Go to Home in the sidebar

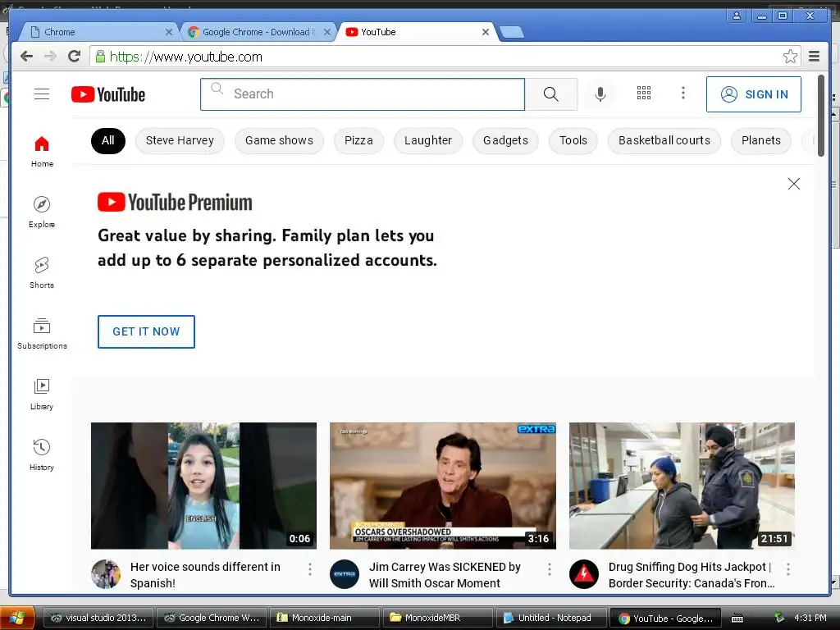click(x=42, y=152)
